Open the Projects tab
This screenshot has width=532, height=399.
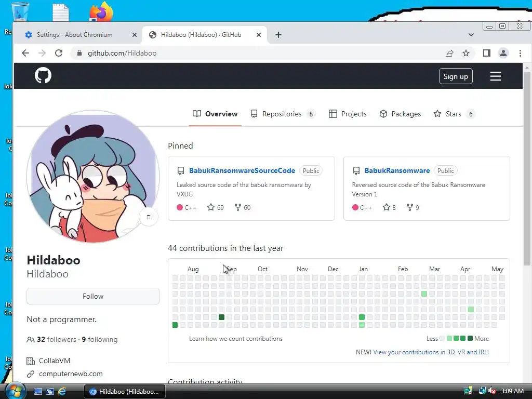(348, 114)
